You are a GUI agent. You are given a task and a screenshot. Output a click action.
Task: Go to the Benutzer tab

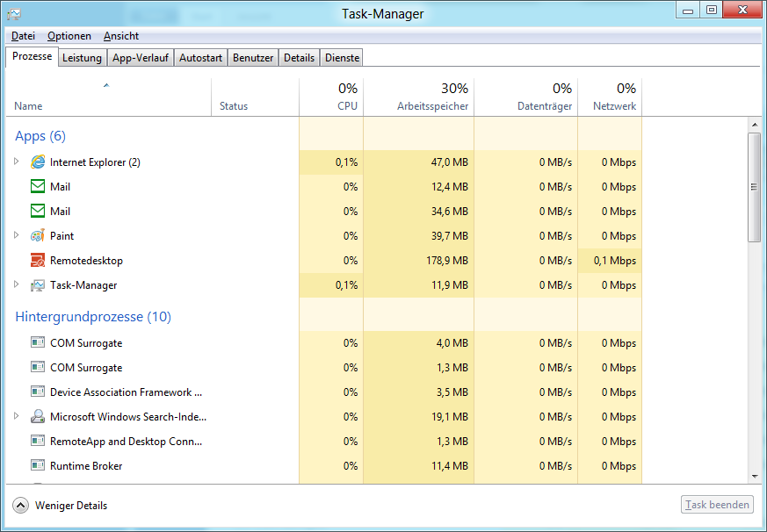tap(253, 58)
